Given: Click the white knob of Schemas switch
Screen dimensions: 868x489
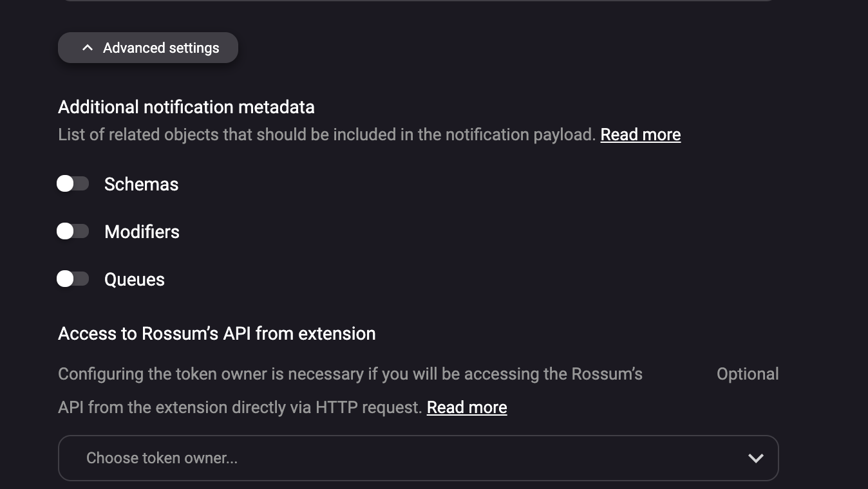Looking at the screenshot, I should (x=65, y=184).
